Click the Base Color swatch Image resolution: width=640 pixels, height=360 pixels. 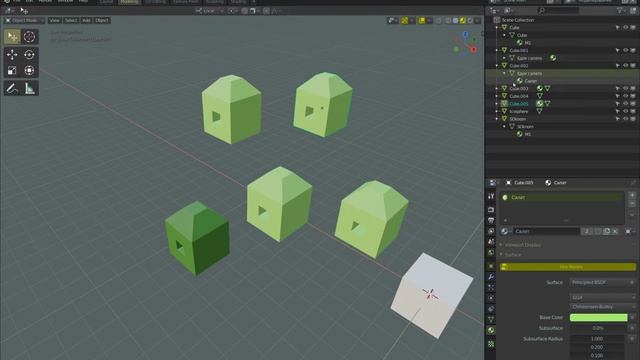pyautogui.click(x=598, y=317)
